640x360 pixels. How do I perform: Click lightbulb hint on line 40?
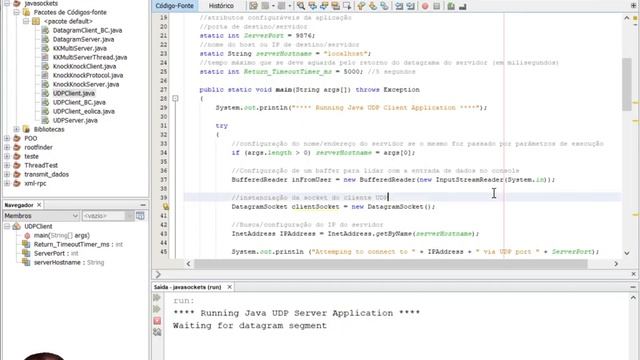[x=166, y=207]
